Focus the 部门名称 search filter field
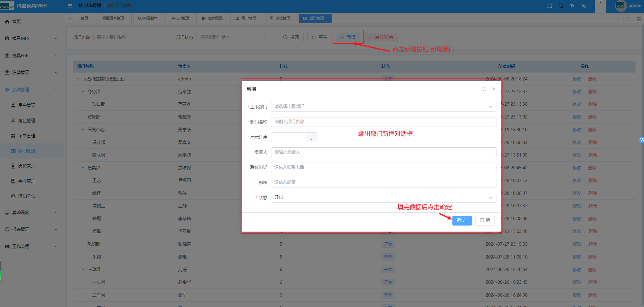 (x=130, y=37)
